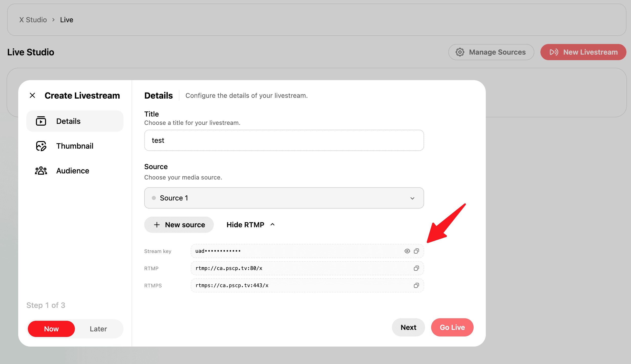This screenshot has width=631, height=364.
Task: Click the Source dropdown chevron arrow
Action: point(412,198)
